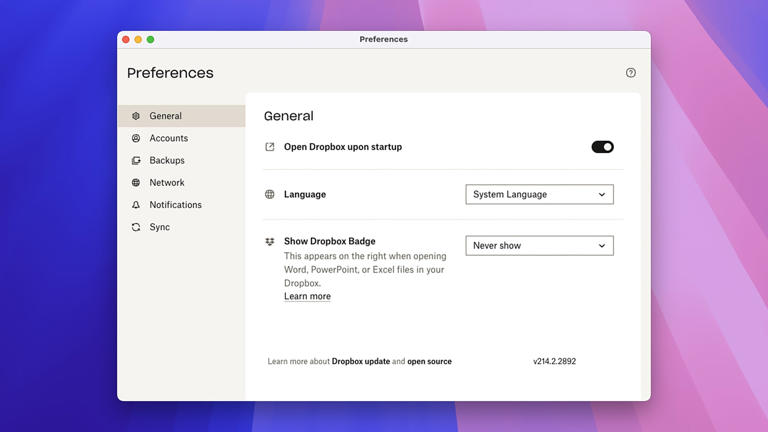Switch to the Accounts section

pos(168,138)
